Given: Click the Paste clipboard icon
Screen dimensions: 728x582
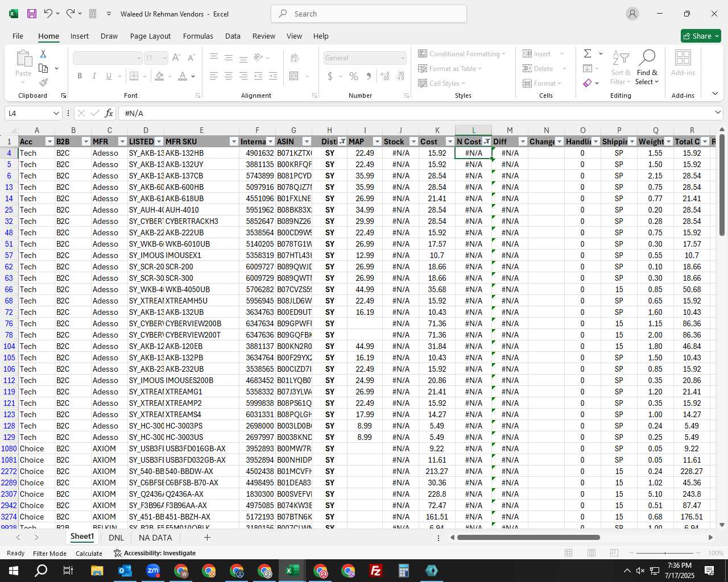Looking at the screenshot, I should [23, 58].
